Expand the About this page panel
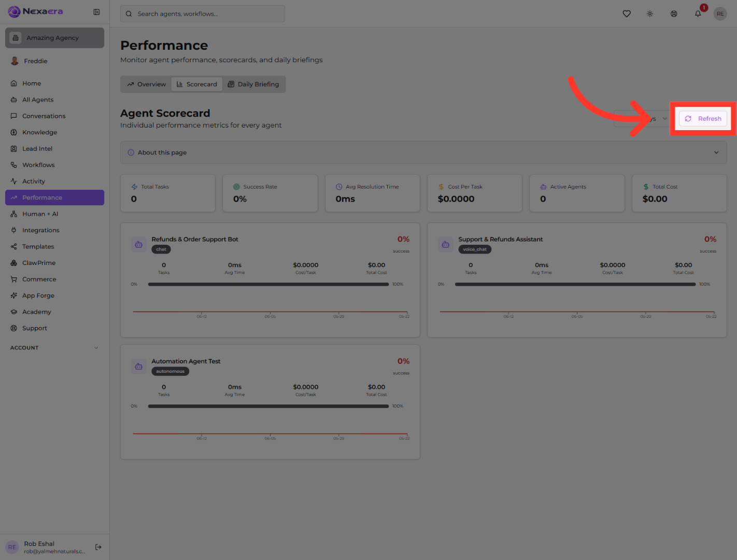This screenshot has width=737, height=560. [423, 152]
